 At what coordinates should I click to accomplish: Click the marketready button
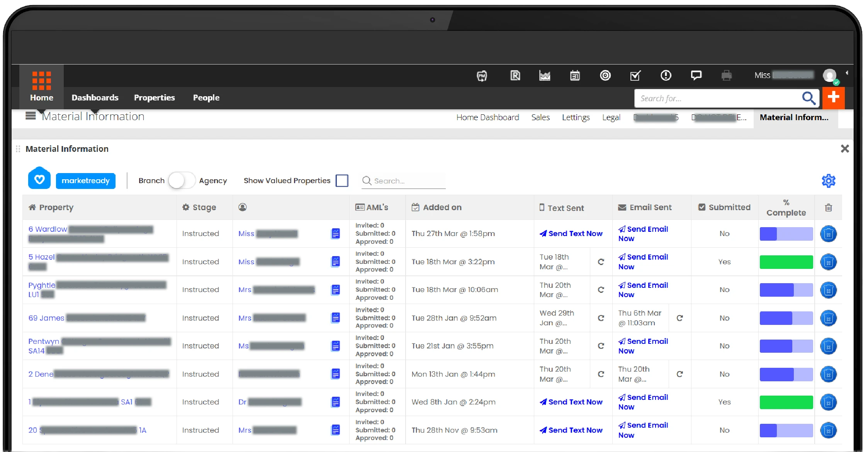pos(85,181)
